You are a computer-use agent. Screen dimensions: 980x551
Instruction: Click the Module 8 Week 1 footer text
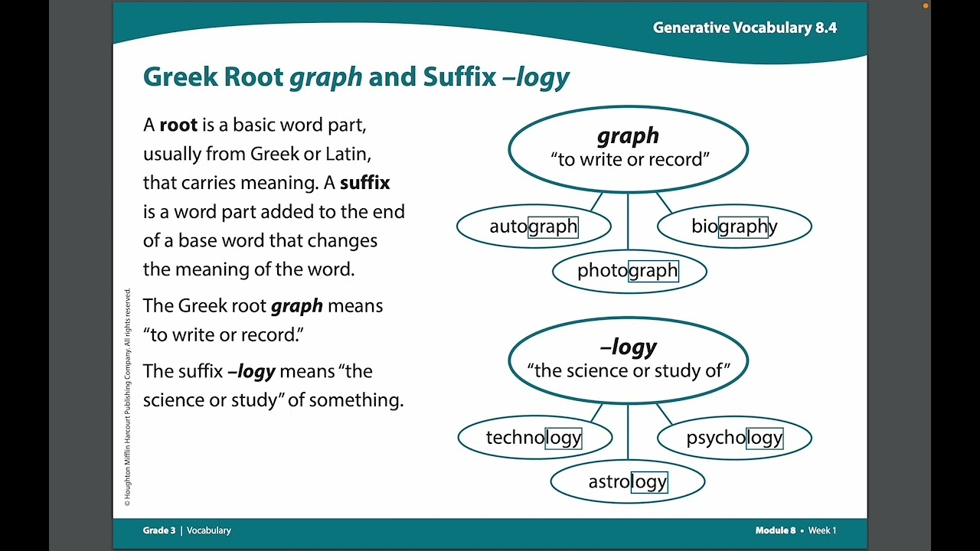pos(795,530)
